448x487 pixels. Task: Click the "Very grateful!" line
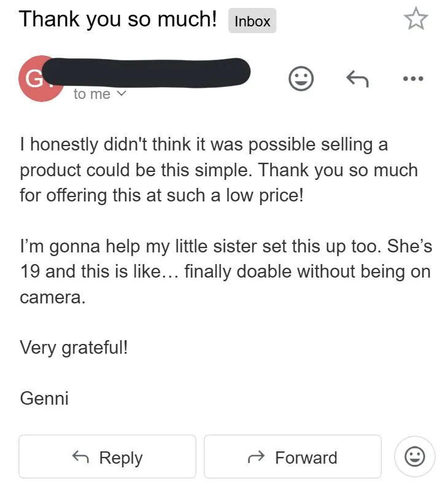pyautogui.click(x=74, y=348)
